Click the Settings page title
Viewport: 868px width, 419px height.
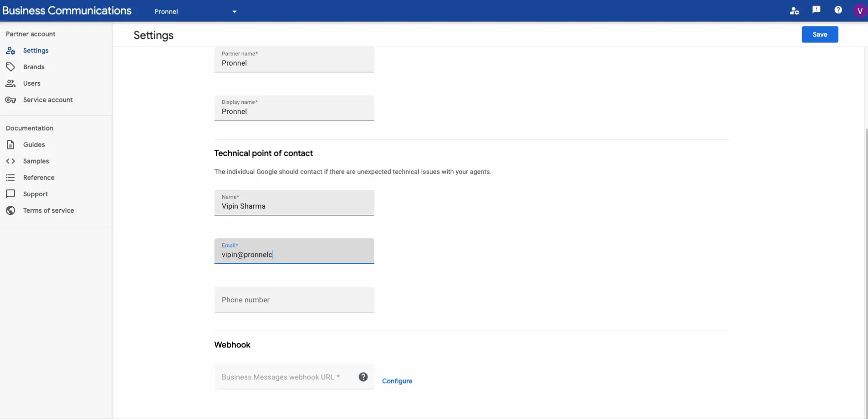point(153,36)
